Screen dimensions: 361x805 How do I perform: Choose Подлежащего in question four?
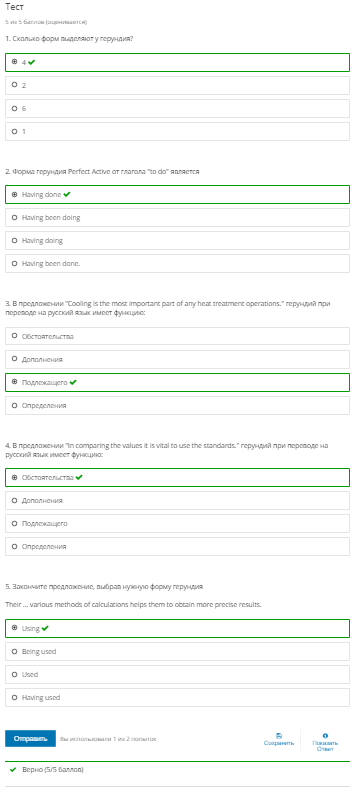[x=177, y=524]
